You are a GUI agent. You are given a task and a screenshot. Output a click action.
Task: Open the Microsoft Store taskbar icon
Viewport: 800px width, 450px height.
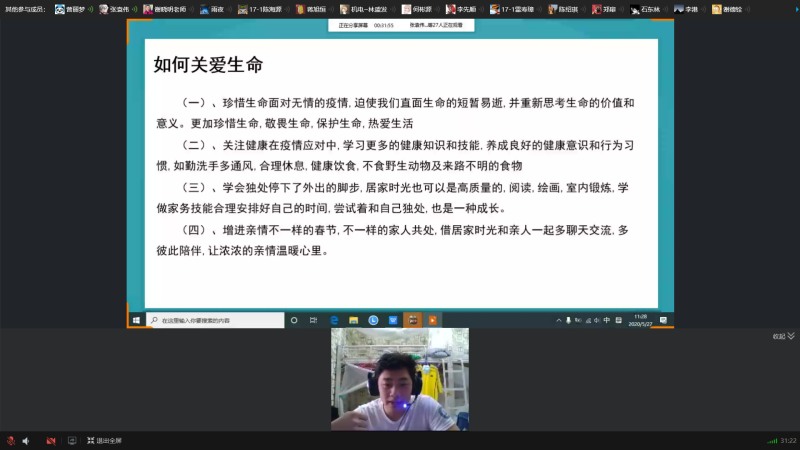click(393, 320)
